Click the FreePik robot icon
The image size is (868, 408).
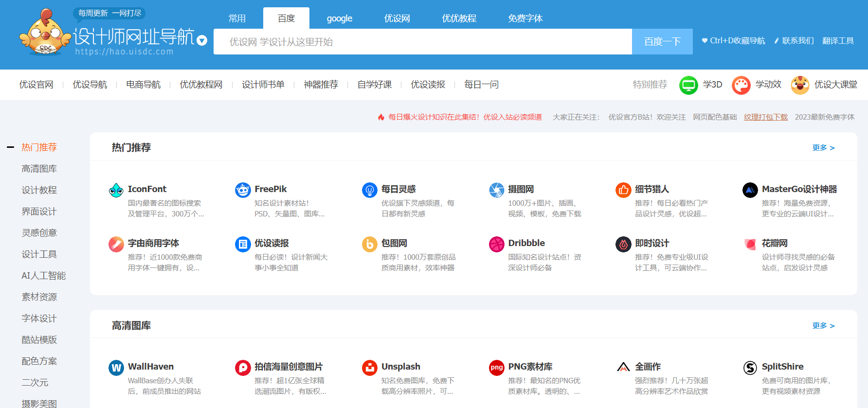[x=243, y=190]
